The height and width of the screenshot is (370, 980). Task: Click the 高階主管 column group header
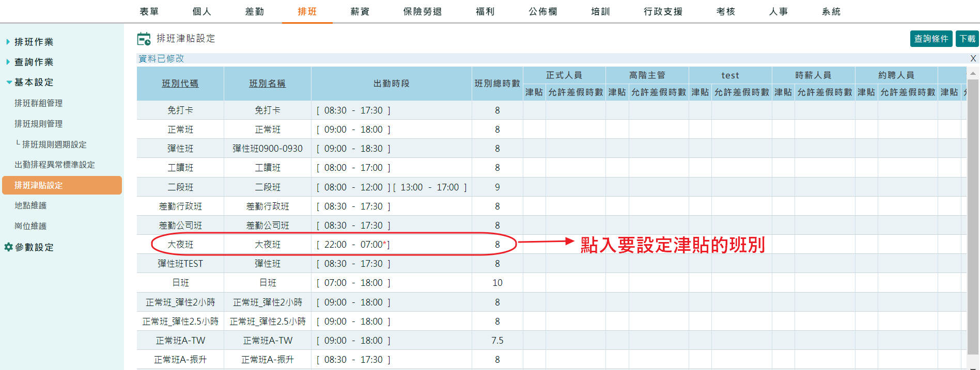[x=647, y=75]
